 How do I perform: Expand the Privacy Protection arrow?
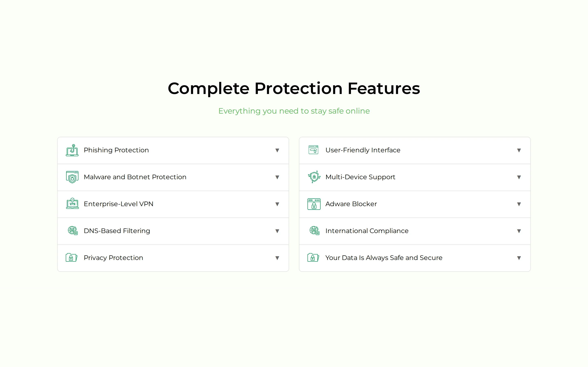tap(277, 258)
